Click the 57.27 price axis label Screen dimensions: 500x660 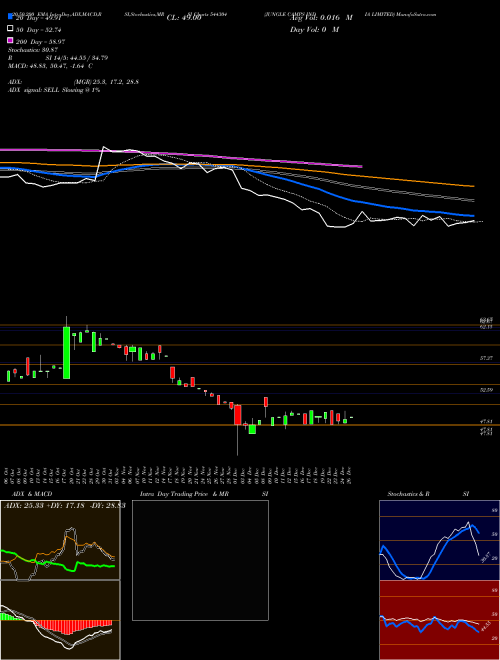click(486, 358)
